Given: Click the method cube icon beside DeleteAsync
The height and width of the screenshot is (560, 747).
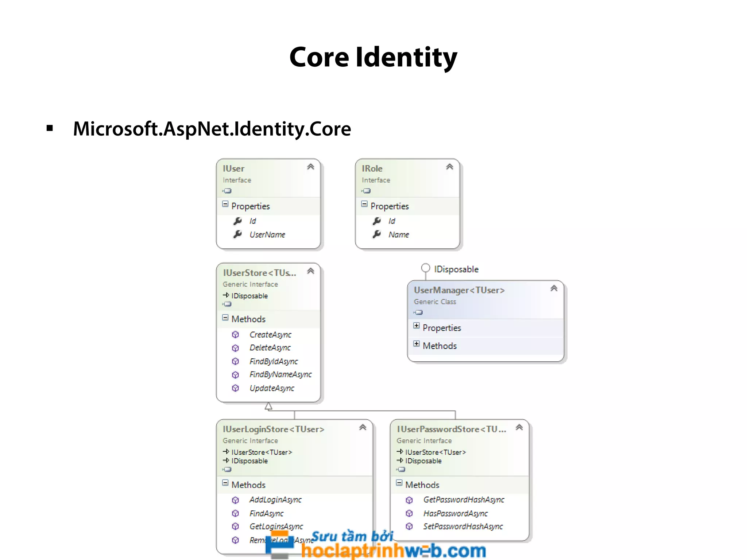Looking at the screenshot, I should (x=236, y=348).
